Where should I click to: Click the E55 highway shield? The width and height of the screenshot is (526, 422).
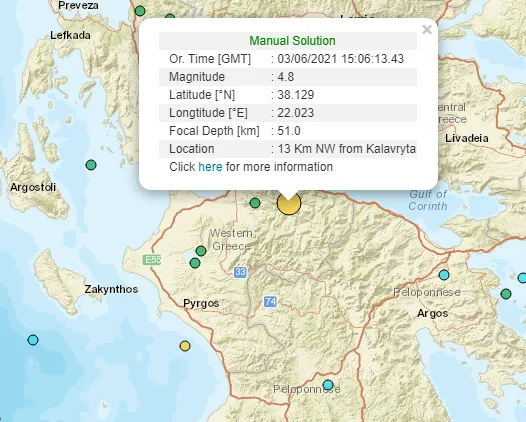(152, 260)
